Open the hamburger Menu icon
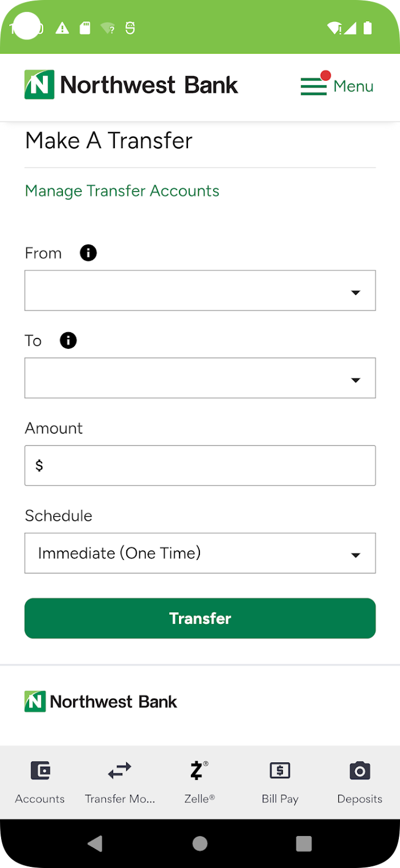400x868 pixels. [x=314, y=86]
